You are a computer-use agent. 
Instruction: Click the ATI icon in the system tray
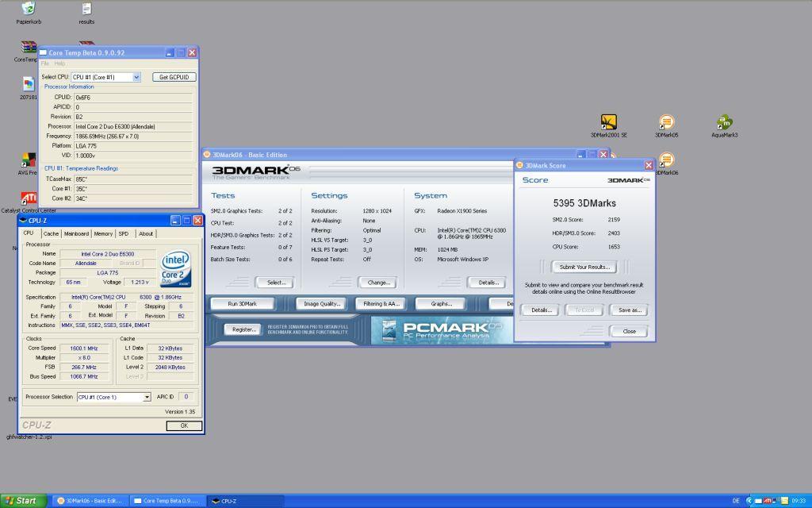pyautogui.click(x=768, y=501)
